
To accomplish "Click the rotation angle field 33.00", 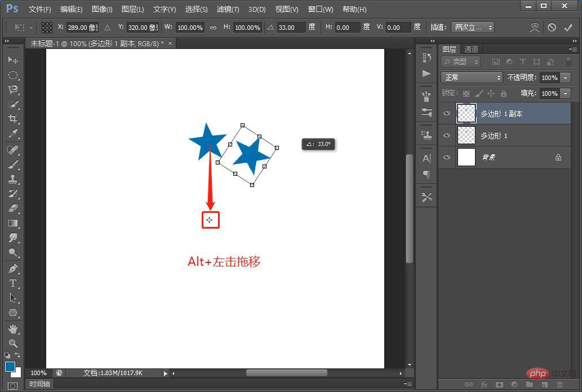I will click(292, 28).
